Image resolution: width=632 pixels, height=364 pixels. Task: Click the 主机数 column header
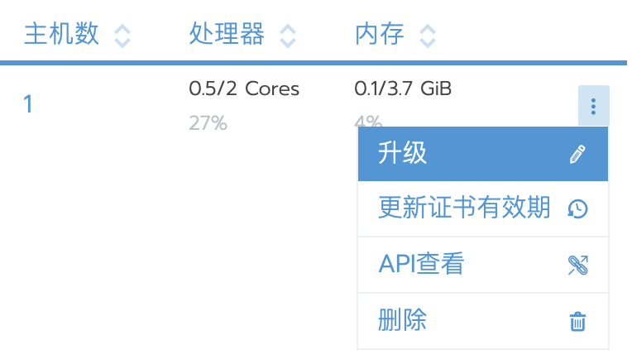coord(61,34)
